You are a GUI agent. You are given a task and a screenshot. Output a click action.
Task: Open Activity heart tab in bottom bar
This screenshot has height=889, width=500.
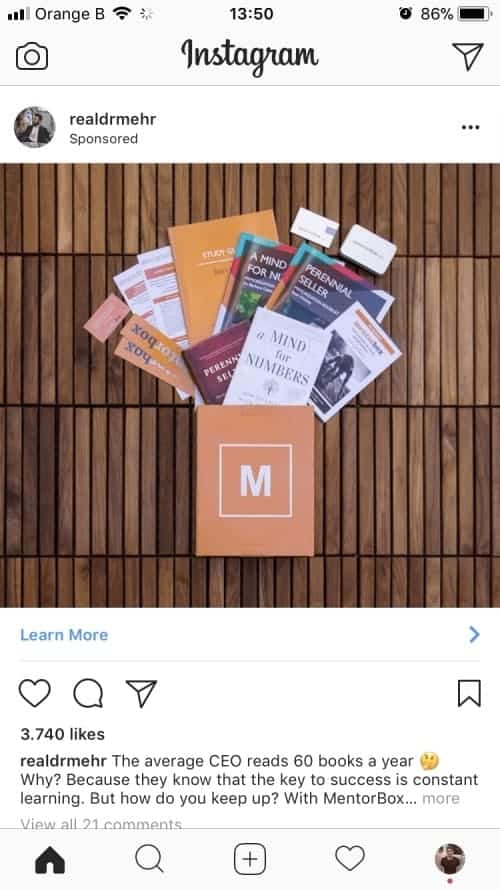click(350, 859)
